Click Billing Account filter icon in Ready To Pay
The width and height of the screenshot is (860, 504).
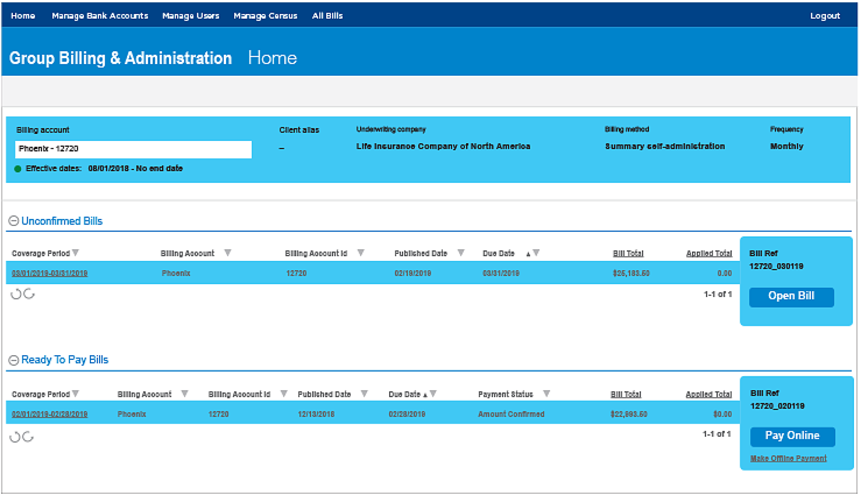coord(185,394)
